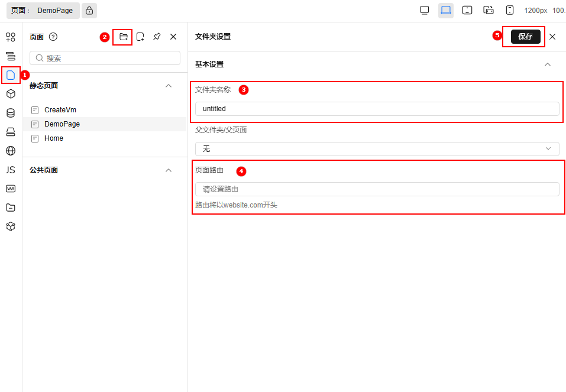Open the 父文件夹/父页面 dropdown showing 无
Image resolution: width=566 pixels, height=392 pixels.
(x=377, y=148)
